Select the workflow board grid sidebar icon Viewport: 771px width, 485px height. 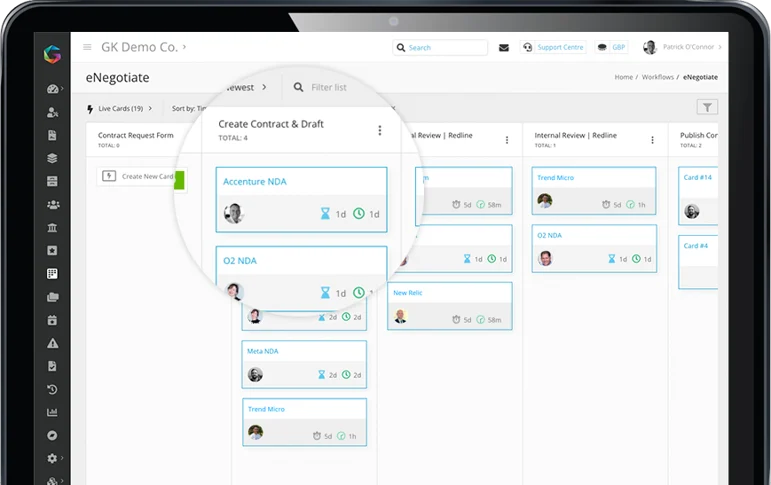[52, 273]
